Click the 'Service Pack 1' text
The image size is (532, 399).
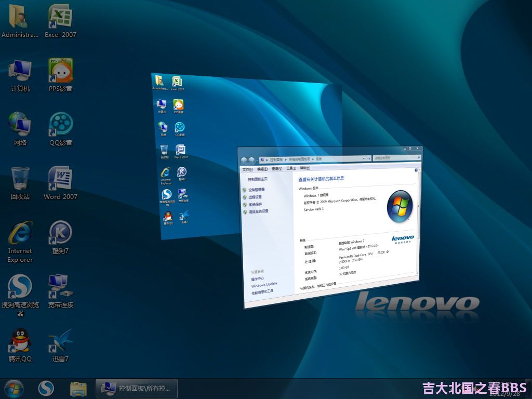(x=313, y=209)
